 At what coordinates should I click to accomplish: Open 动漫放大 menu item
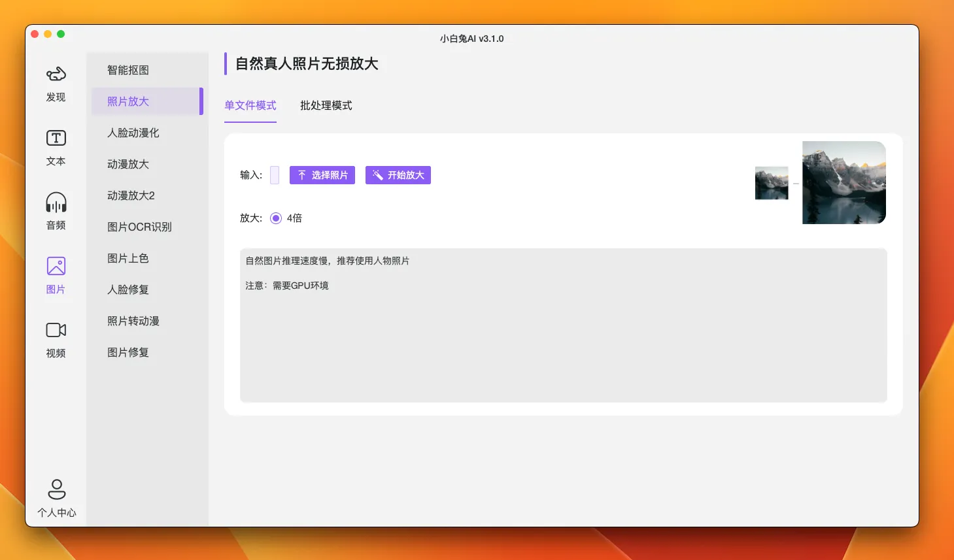pos(147,164)
